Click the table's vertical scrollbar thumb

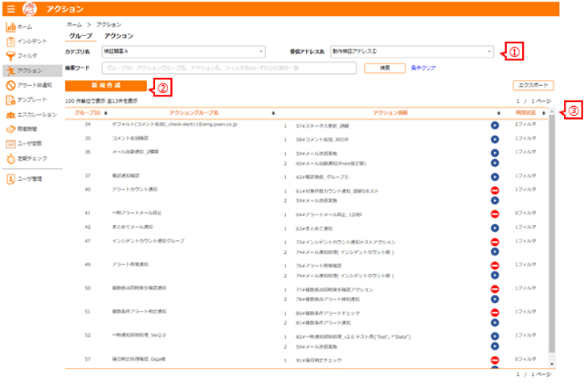pos(552,233)
